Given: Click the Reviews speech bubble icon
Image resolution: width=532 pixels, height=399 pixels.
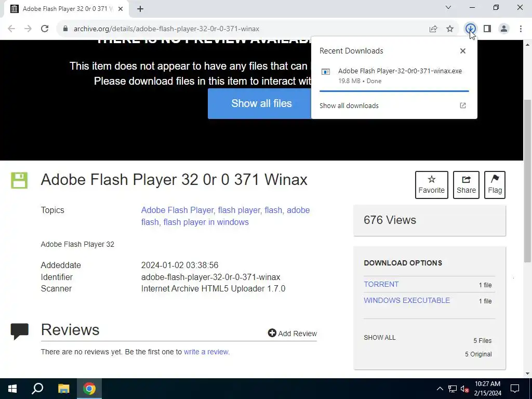Looking at the screenshot, I should coord(19,331).
